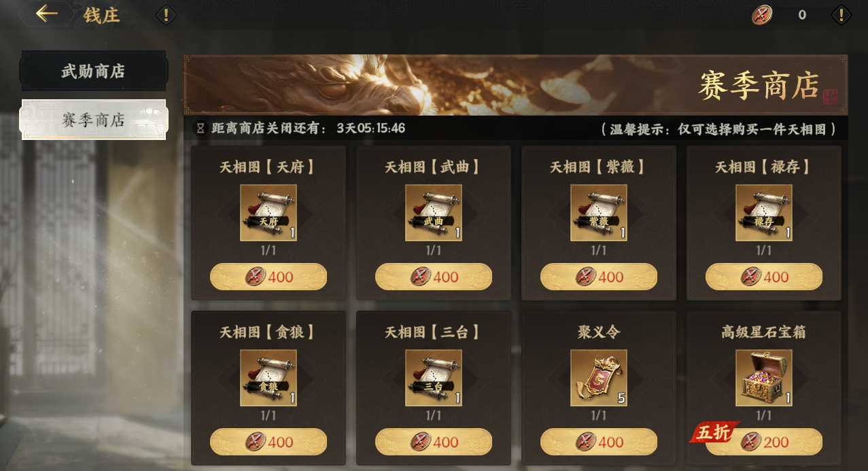Switch to the 赛季商店 tab

click(x=94, y=120)
